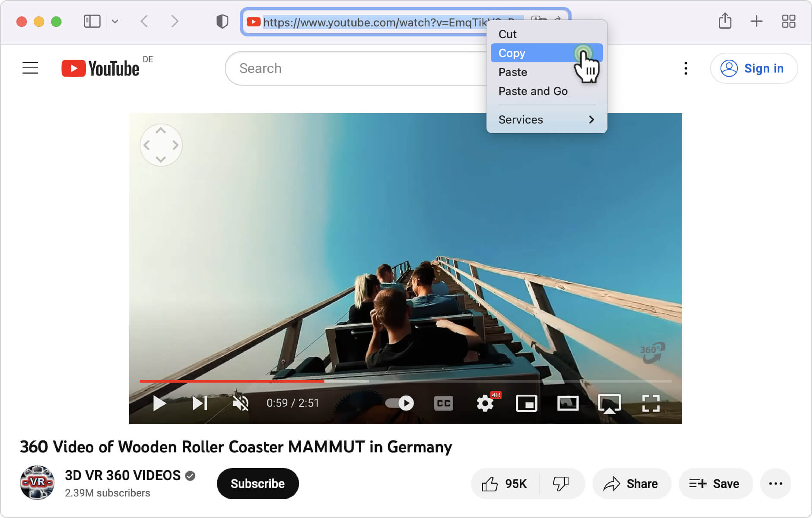Open YouTube's three-dot settings menu near Sign in
The width and height of the screenshot is (812, 518).
pyautogui.click(x=686, y=68)
